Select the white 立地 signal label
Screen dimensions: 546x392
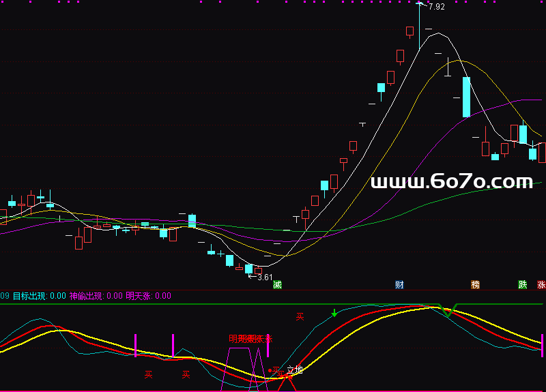pos(294,370)
